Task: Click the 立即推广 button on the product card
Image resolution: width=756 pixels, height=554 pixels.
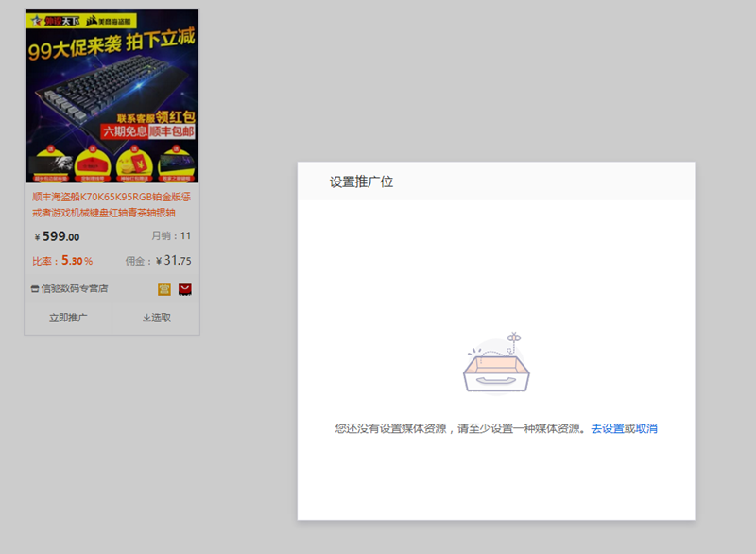Action: pos(68,318)
